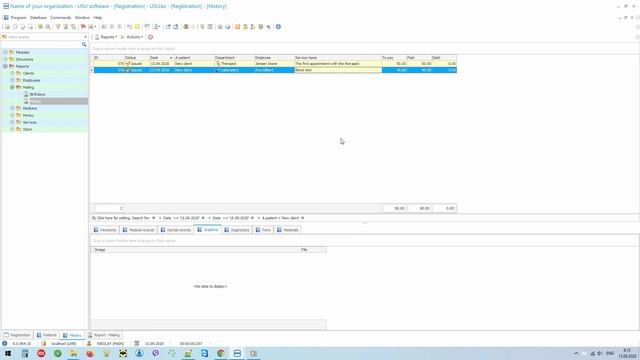Screen dimensions: 640x360
Task: Click the round red icon beside Actions
Action: (x=150, y=37)
